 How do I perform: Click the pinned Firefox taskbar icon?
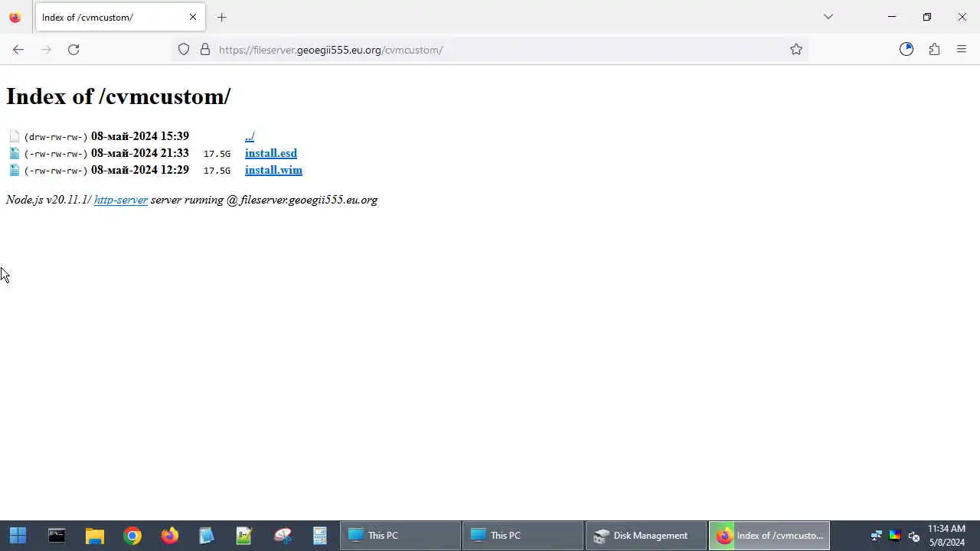170,536
